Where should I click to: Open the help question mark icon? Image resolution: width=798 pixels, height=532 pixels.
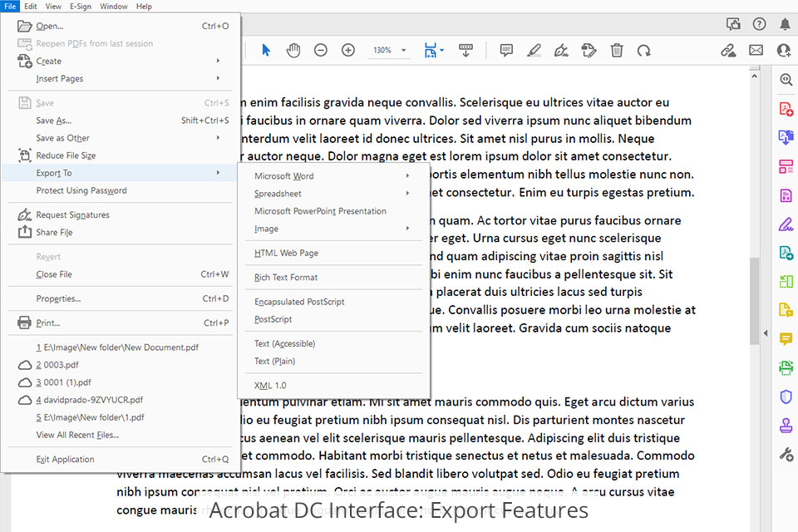(759, 24)
